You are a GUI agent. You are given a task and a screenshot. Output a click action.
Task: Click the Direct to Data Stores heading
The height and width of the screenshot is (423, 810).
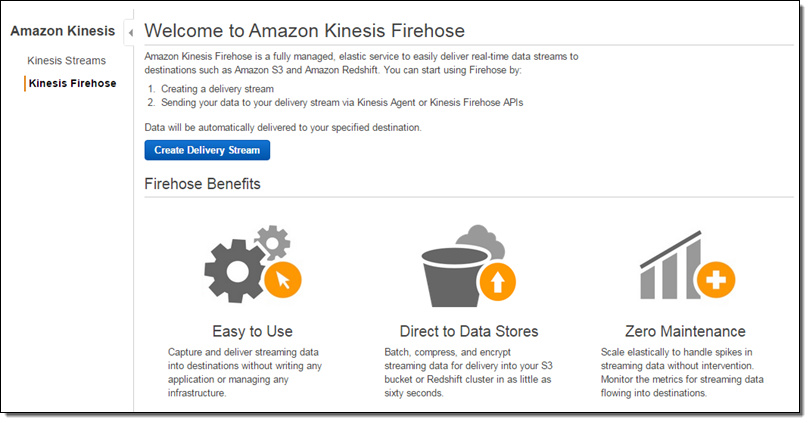tap(469, 331)
